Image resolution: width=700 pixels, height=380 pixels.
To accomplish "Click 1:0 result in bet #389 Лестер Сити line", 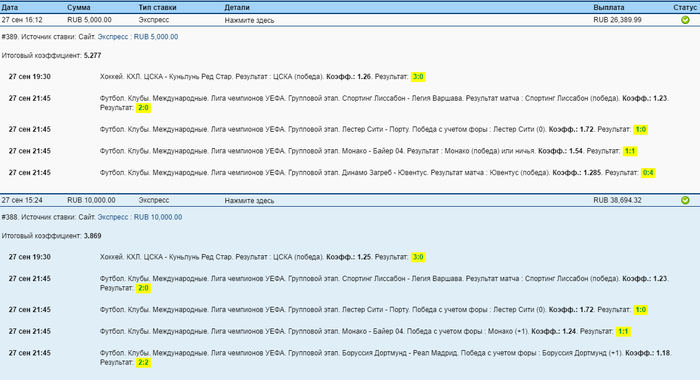I will click(x=641, y=129).
